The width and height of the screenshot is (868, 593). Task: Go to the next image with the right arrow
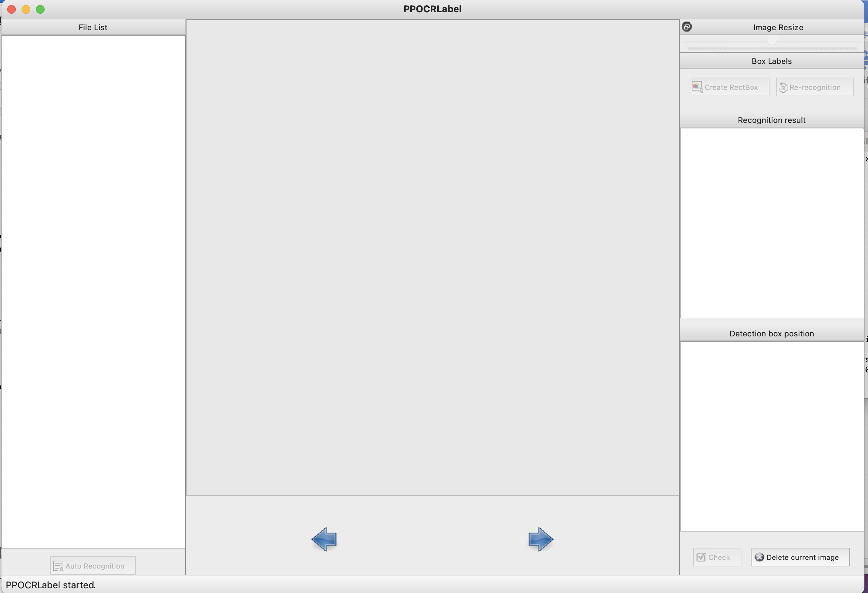pos(540,539)
